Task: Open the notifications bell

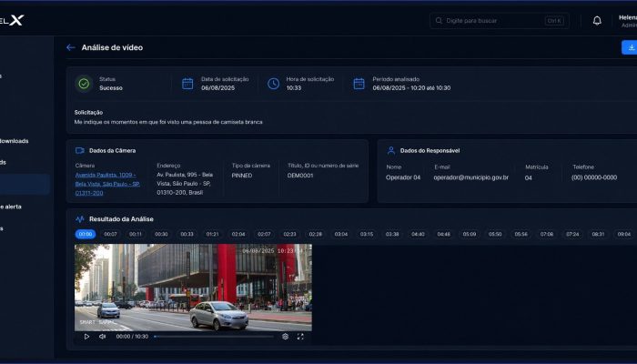Action: pyautogui.click(x=597, y=20)
